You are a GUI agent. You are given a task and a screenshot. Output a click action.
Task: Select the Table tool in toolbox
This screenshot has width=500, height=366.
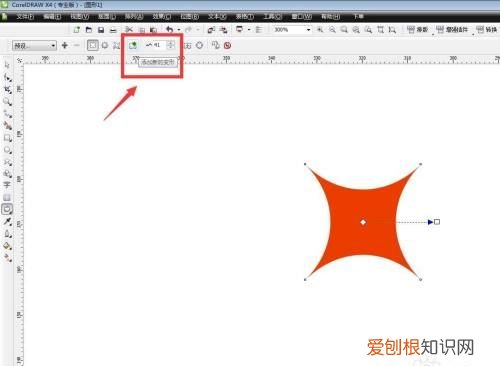[x=7, y=197]
